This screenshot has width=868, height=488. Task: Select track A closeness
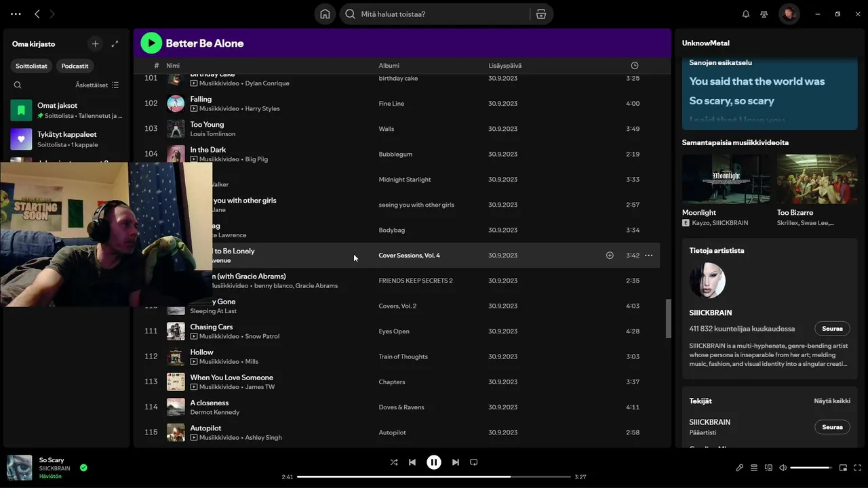coord(397,407)
